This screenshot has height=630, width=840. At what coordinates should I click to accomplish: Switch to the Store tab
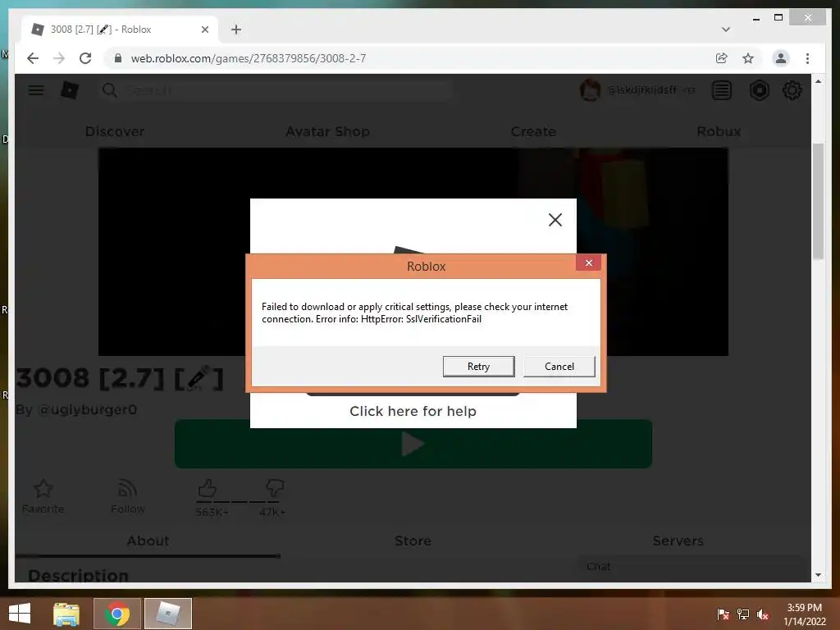(x=413, y=541)
